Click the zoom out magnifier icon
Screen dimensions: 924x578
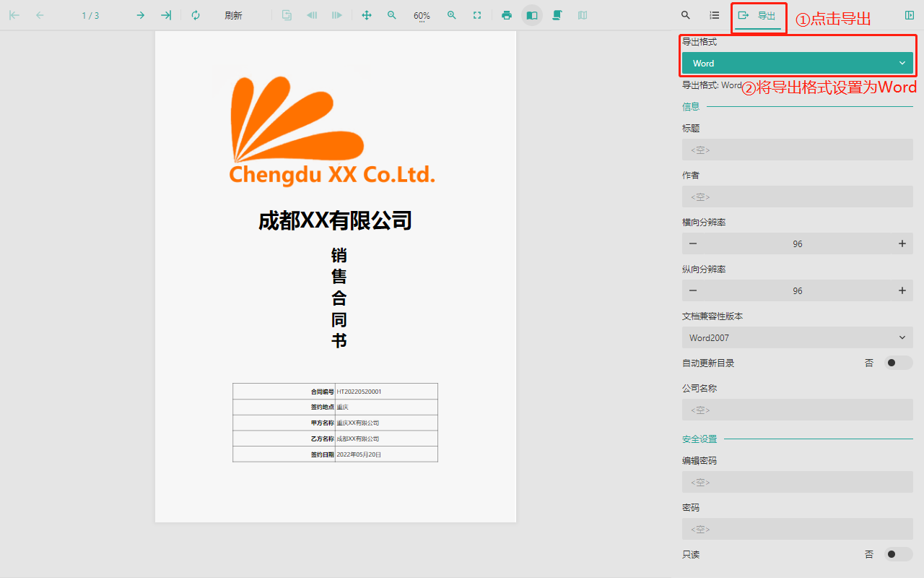[x=391, y=15]
